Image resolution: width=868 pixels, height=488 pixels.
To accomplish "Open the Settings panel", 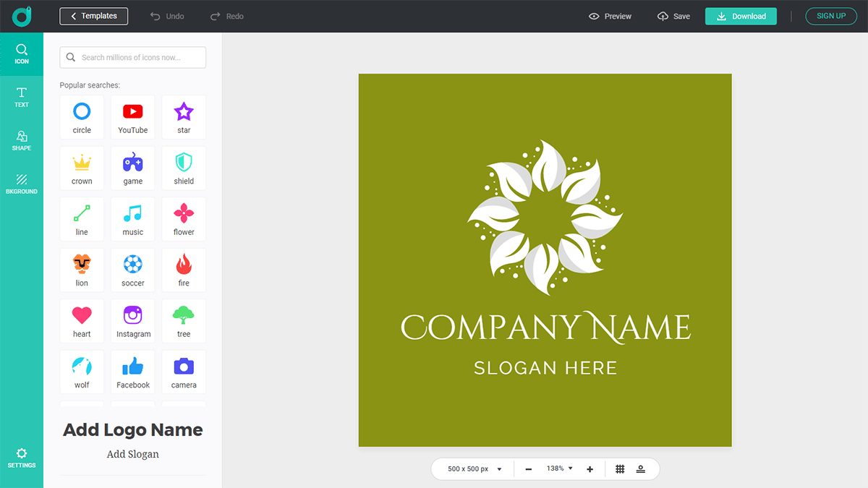I will 22,457.
